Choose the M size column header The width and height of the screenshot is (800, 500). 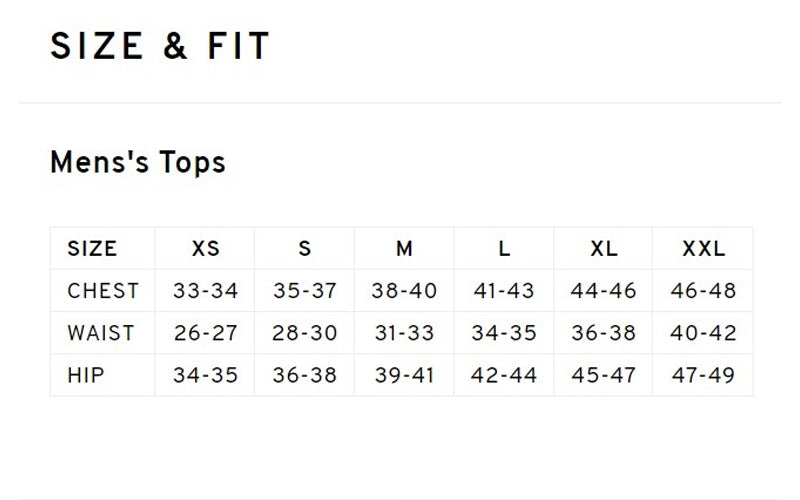pos(404,249)
